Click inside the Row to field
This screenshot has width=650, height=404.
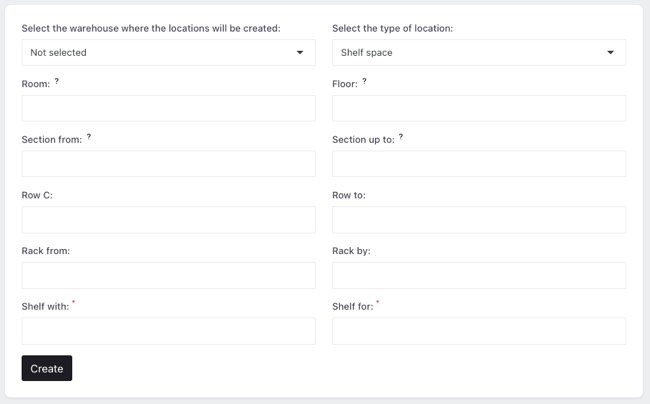coord(479,220)
